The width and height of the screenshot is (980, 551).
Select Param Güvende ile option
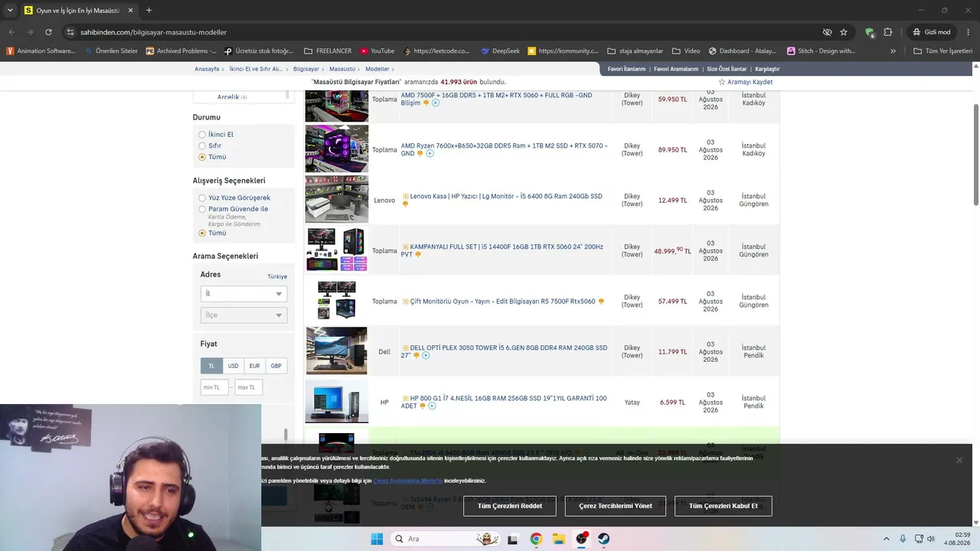tap(202, 209)
